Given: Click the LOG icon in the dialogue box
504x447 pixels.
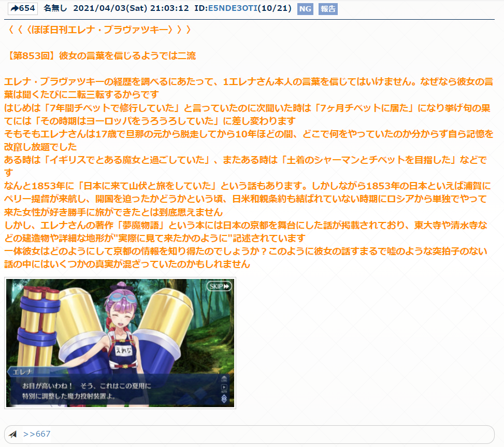Looking at the screenshot, I should click(x=224, y=380).
